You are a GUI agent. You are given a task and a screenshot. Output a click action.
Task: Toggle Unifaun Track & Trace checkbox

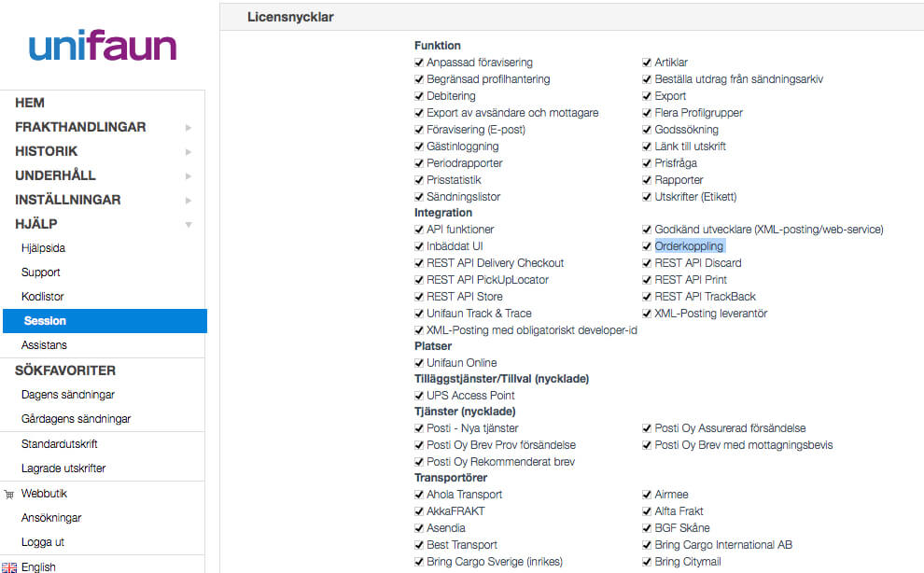[419, 314]
